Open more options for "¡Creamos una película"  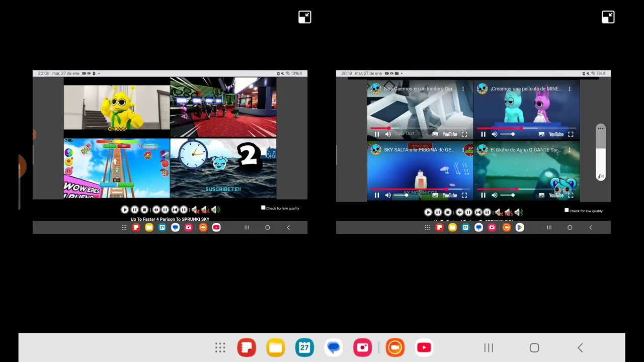(569, 89)
